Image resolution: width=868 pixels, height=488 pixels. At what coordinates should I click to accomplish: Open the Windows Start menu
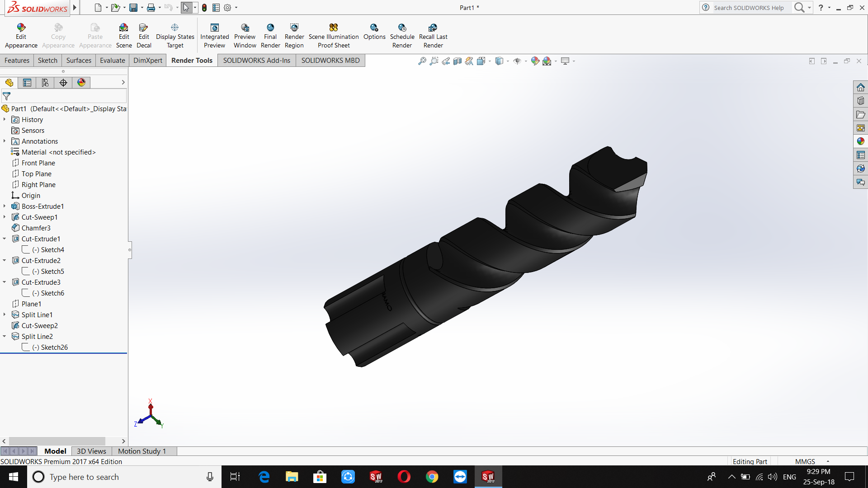(14, 477)
